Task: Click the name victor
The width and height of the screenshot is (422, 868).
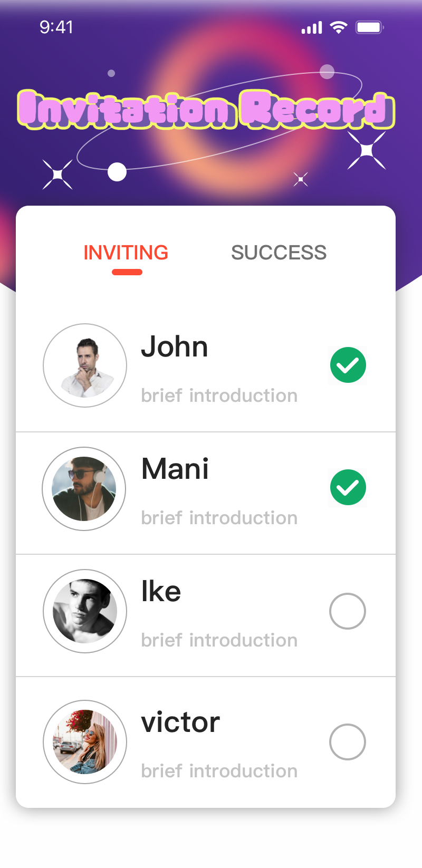Action: [x=180, y=722]
